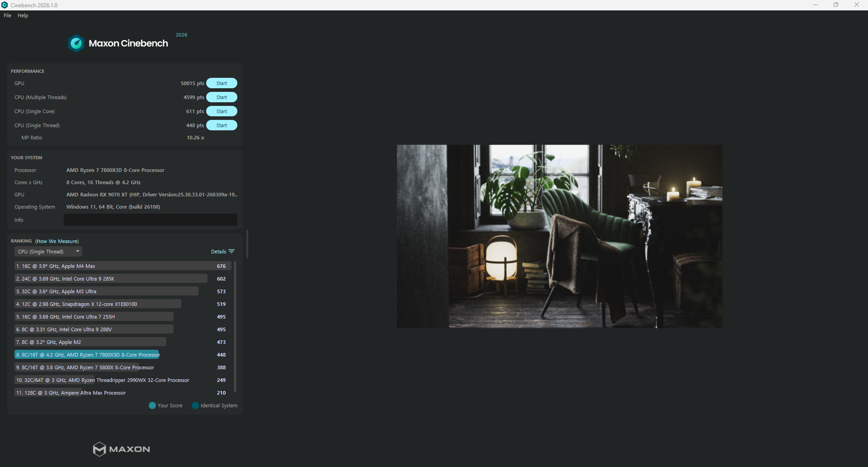Start the GPU benchmark
868x467 pixels.
(x=222, y=83)
